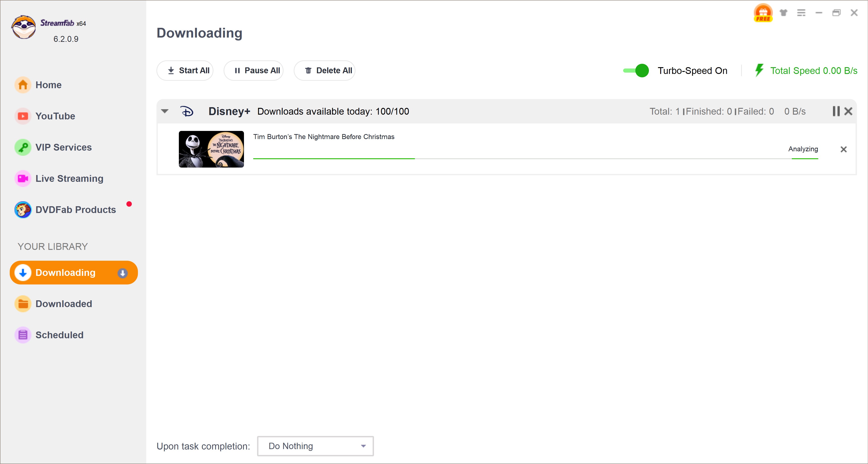This screenshot has height=464, width=868.
Task: Select the YouTube section icon
Action: 24,116
